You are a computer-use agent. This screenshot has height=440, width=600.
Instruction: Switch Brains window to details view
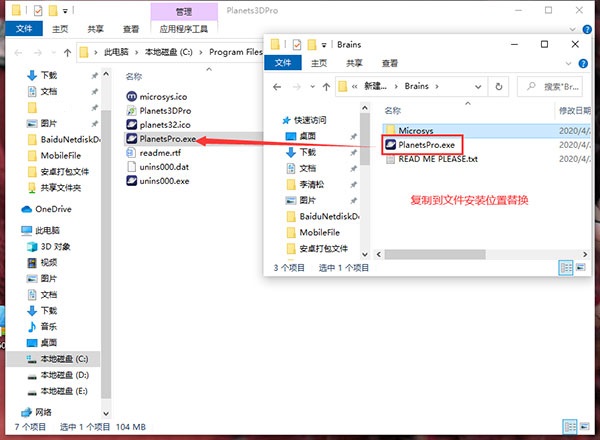coord(566,267)
